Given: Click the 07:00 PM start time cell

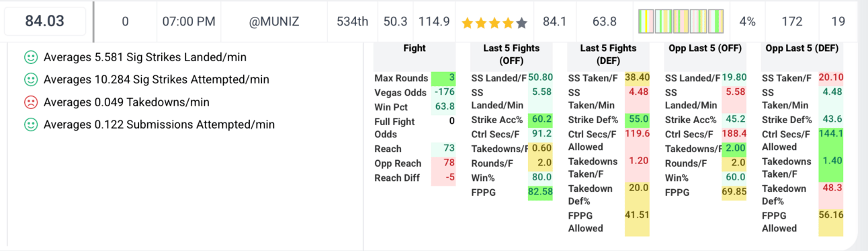Looking at the screenshot, I should [189, 22].
